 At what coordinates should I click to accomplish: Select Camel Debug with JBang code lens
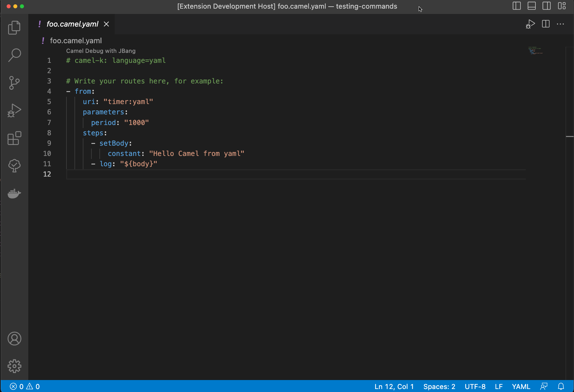[101, 51]
